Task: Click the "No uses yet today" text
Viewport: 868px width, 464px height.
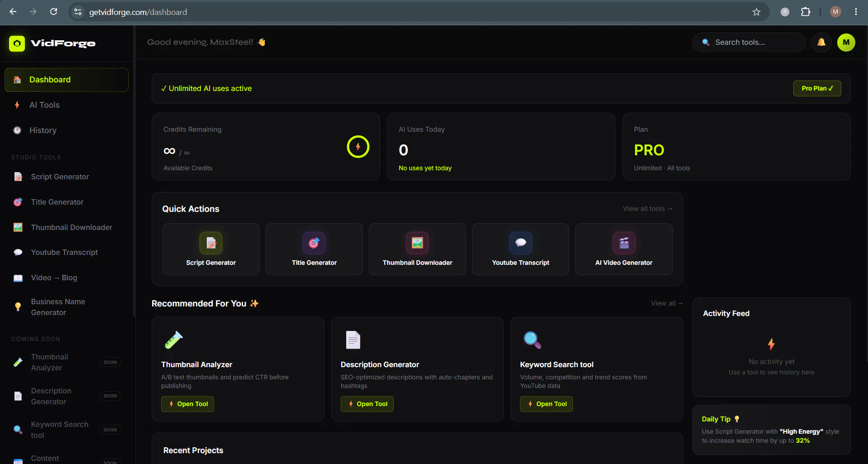Action: coord(425,168)
